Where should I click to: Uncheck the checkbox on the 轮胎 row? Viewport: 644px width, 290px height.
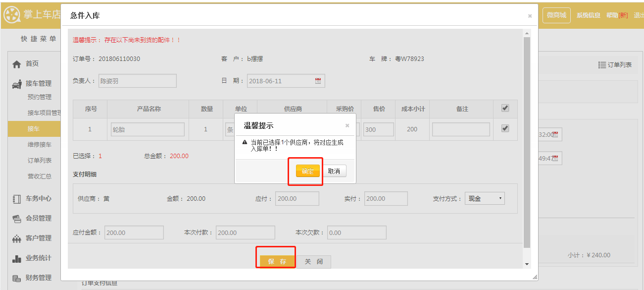[505, 128]
